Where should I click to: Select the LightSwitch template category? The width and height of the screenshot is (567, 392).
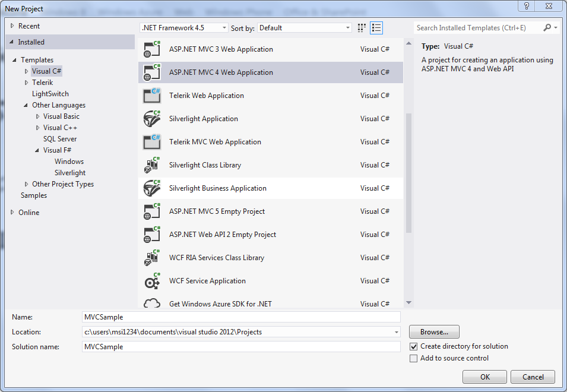pyautogui.click(x=50, y=94)
